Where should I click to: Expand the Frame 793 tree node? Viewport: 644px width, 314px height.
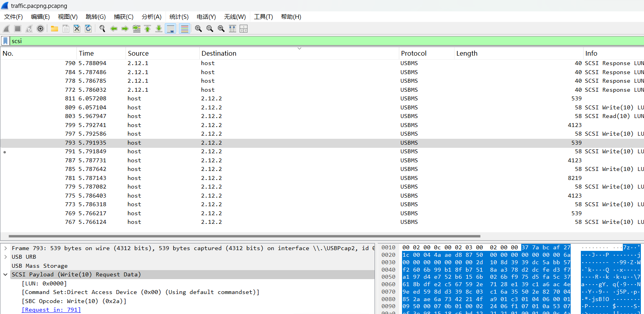pos(5,248)
